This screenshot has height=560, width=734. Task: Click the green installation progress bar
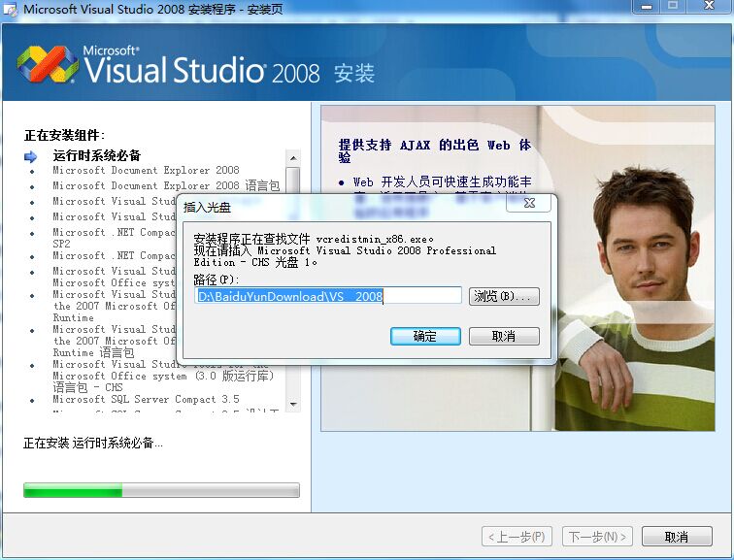pyautogui.click(x=161, y=490)
